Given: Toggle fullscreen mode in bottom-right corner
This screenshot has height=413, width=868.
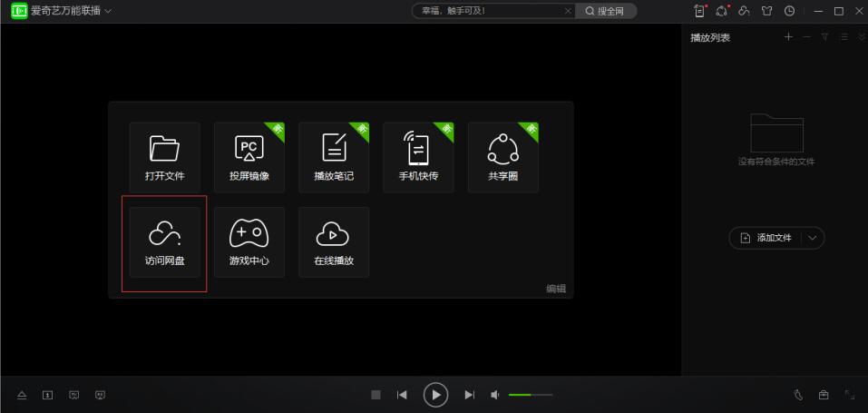Looking at the screenshot, I should click(x=850, y=395).
